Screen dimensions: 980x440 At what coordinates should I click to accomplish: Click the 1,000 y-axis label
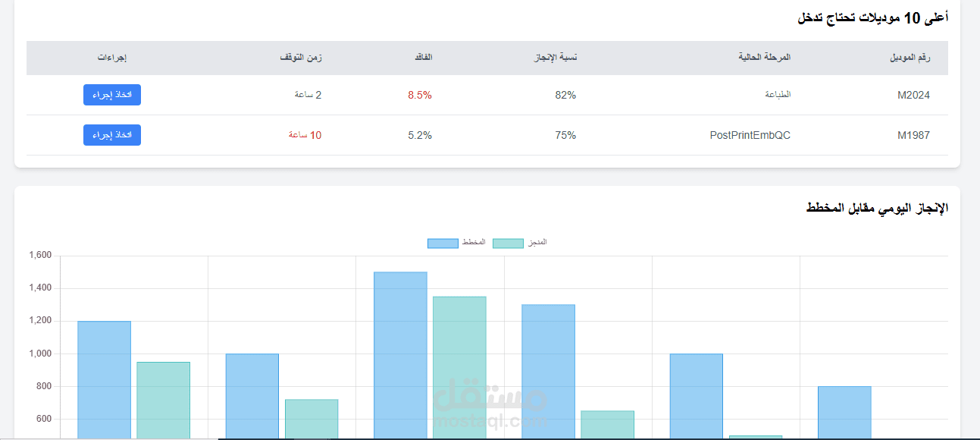point(40,354)
